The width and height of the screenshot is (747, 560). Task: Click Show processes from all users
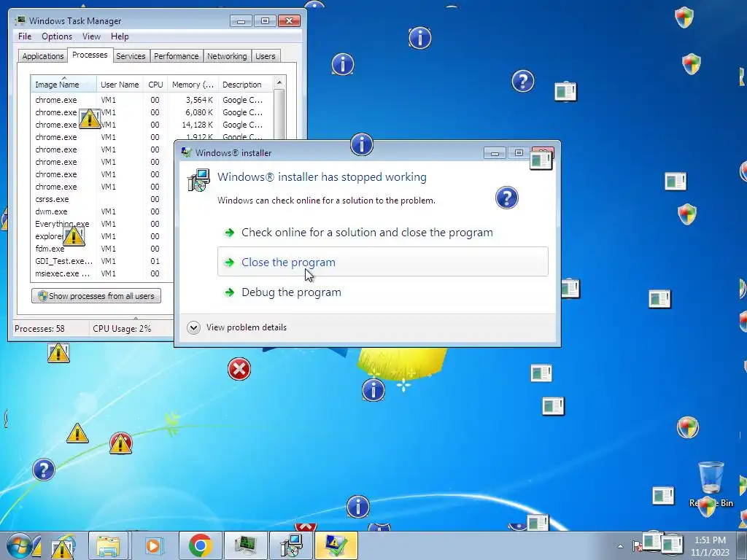96,296
